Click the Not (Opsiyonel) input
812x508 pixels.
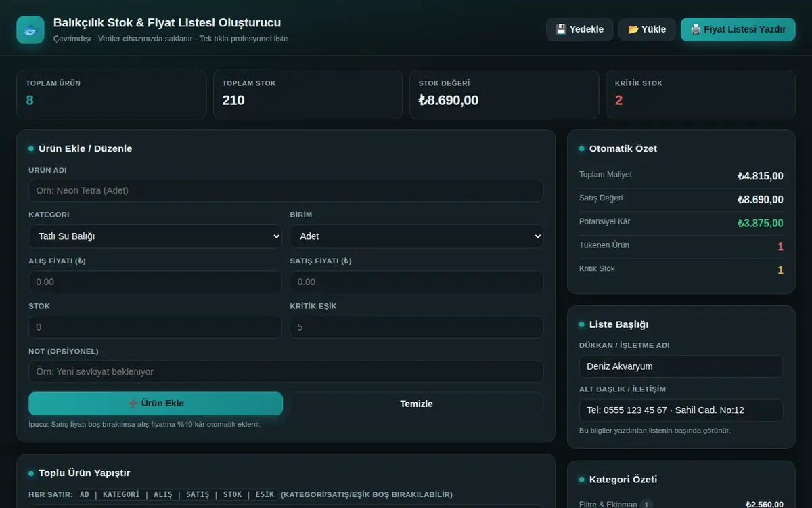point(286,371)
